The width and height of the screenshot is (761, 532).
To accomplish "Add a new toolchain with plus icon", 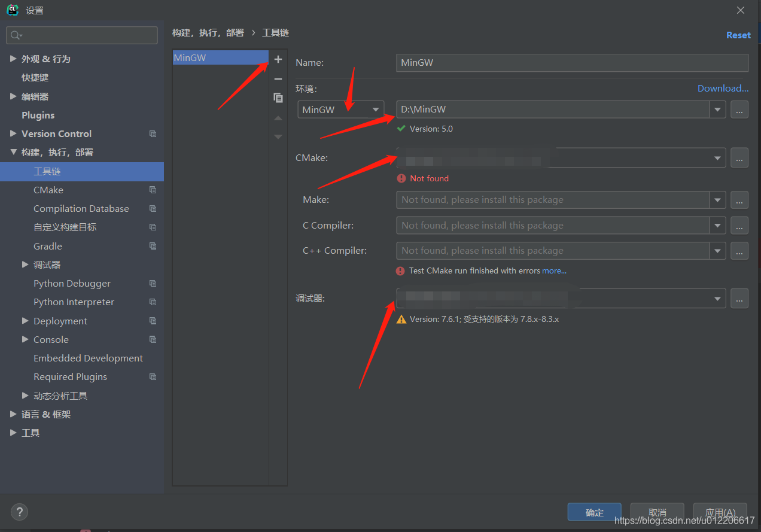I will pyautogui.click(x=278, y=59).
